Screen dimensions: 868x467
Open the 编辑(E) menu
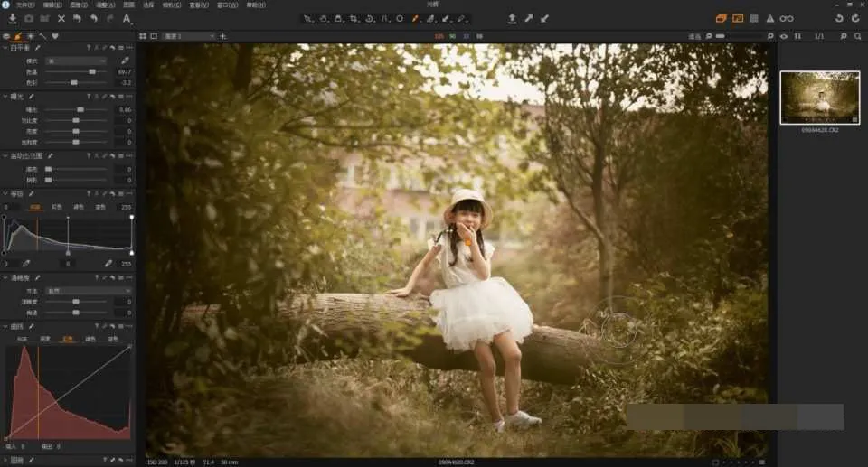[52, 5]
